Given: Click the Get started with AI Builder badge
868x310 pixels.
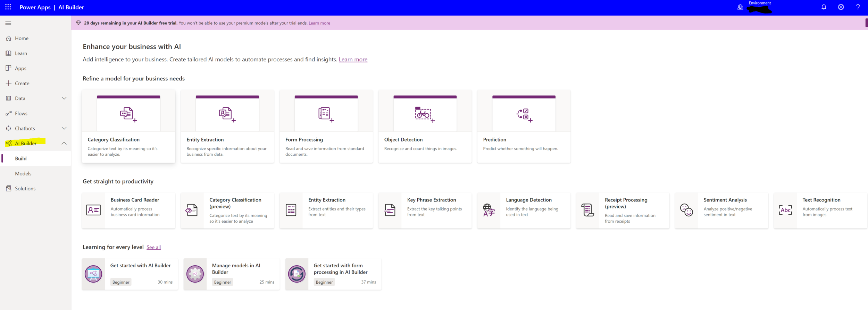Looking at the screenshot, I should pos(93,274).
